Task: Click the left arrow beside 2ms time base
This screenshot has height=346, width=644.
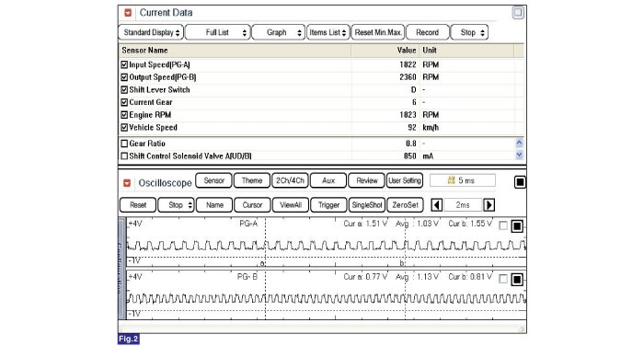Action: pos(437,204)
